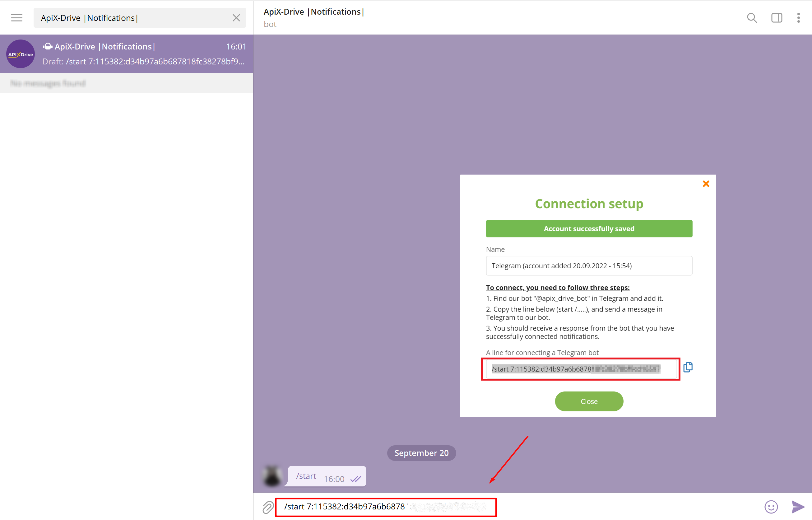Click the copy icon for the bot connection line
Image resolution: width=812 pixels, height=520 pixels.
(688, 368)
